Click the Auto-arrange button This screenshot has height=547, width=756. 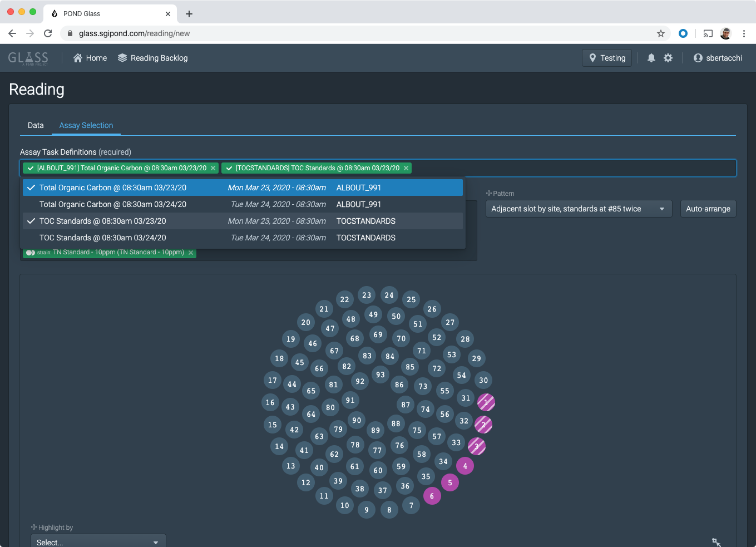tap(708, 208)
